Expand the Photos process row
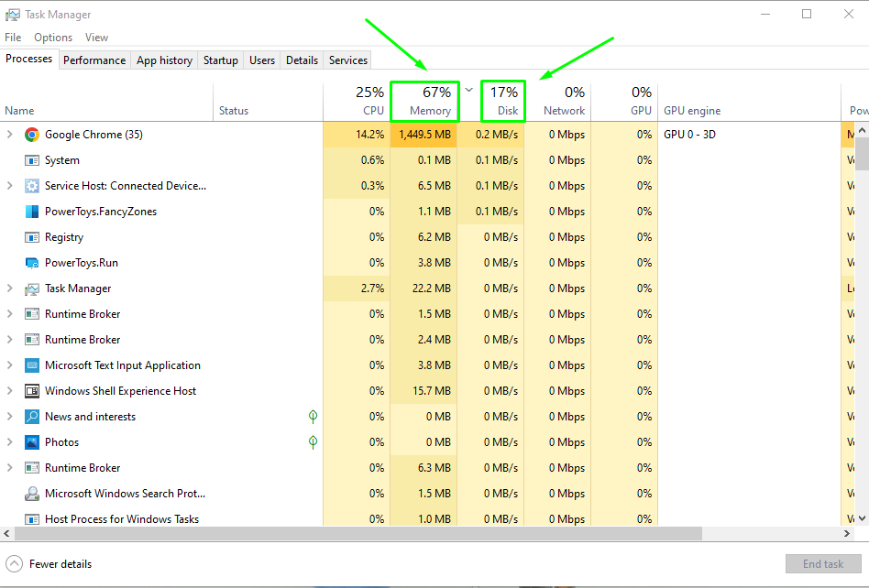Image resolution: width=869 pixels, height=588 pixels. pyautogui.click(x=9, y=442)
